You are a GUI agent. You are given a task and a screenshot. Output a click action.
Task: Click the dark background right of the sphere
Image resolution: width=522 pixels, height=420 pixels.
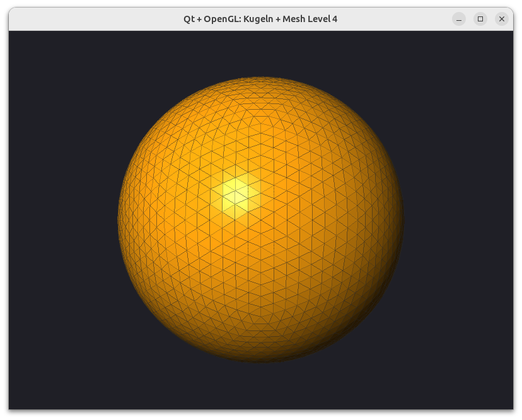pyautogui.click(x=458, y=220)
